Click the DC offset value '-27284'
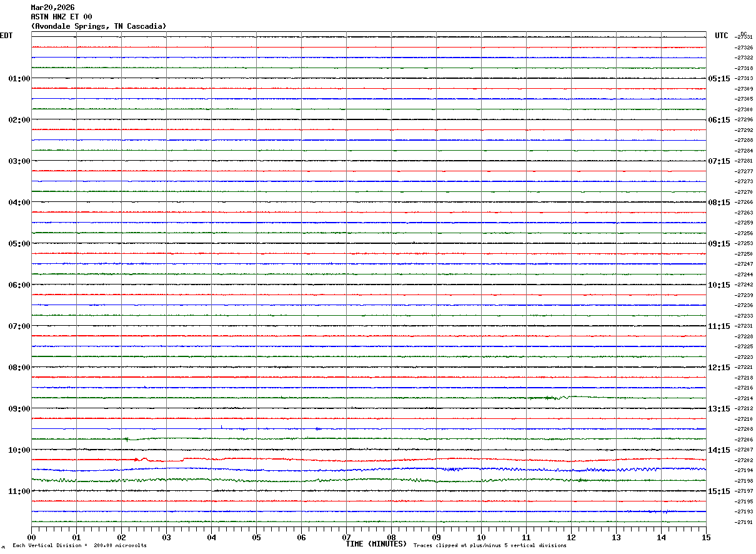 [744, 151]
